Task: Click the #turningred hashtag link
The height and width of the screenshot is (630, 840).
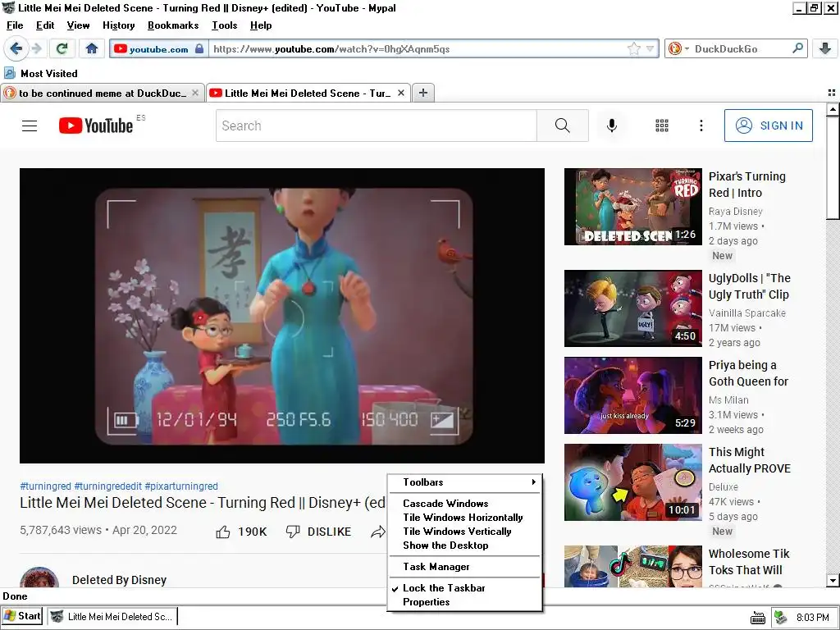Action: 46,486
